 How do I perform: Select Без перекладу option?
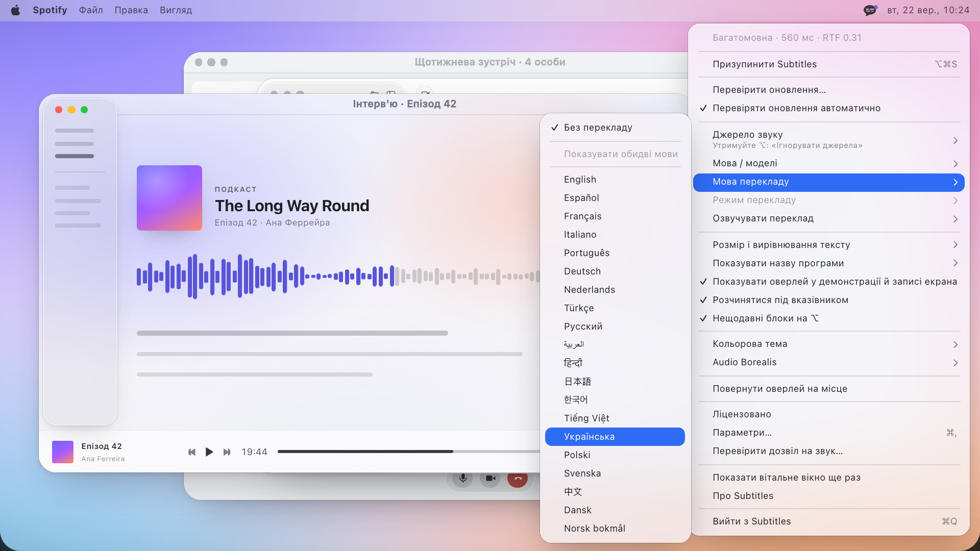click(615, 128)
